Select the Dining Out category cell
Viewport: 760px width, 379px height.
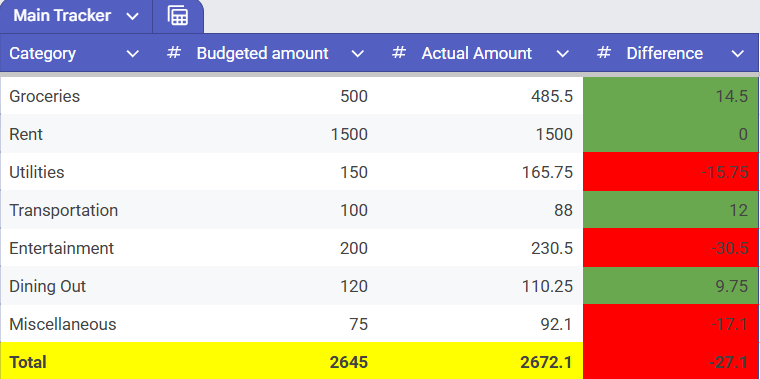coord(79,286)
